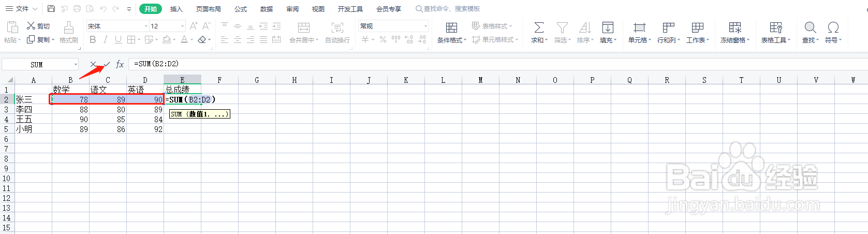Screen dimensions: 868x234
Task: Click the Symbol (符号) omega button
Action: pyautogui.click(x=833, y=32)
